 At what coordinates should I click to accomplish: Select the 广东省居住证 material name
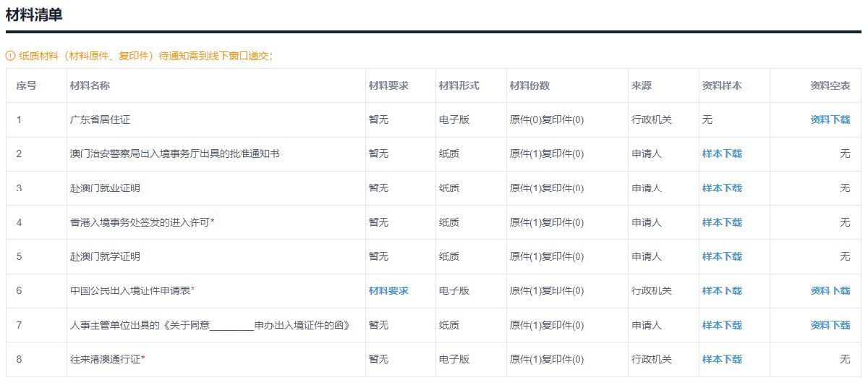click(x=100, y=119)
